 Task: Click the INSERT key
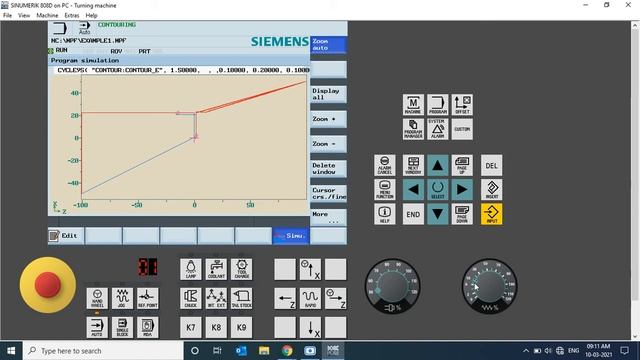(491, 189)
